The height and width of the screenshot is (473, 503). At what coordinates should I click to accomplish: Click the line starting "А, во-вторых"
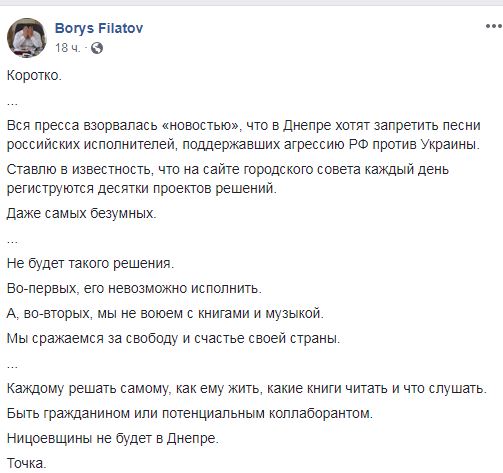click(165, 313)
